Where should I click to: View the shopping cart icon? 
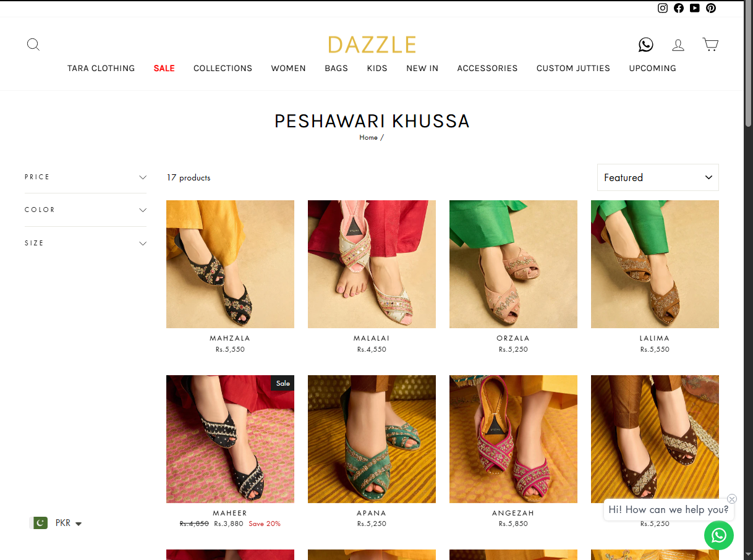(x=710, y=45)
